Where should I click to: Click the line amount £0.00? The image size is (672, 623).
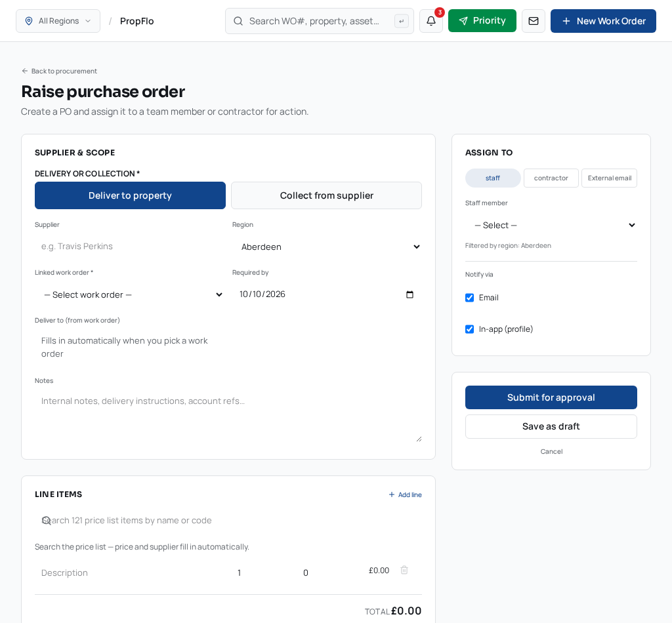tap(379, 571)
